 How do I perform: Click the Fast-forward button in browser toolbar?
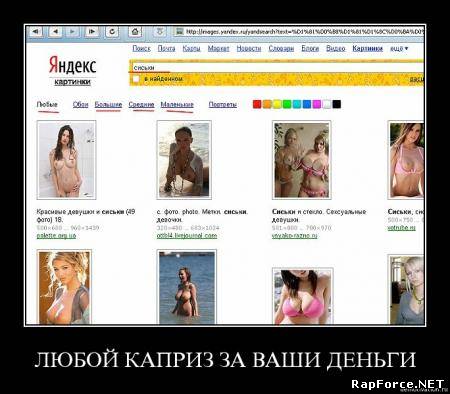pyautogui.click(x=92, y=32)
